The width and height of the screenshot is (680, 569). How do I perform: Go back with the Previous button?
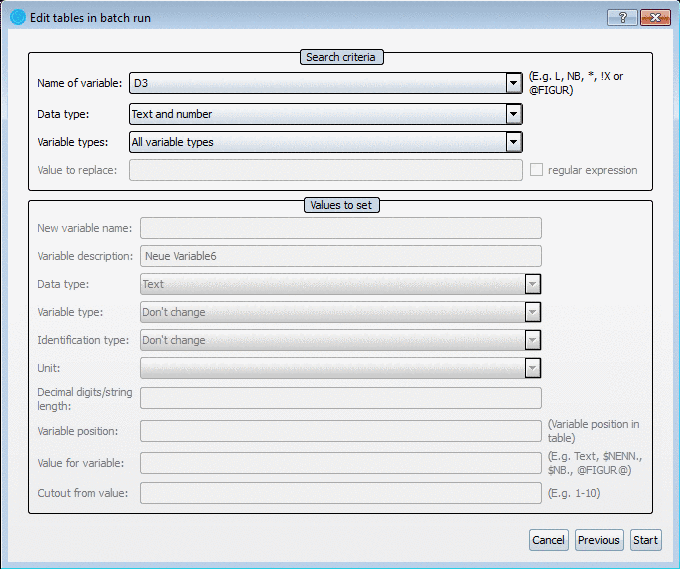point(598,540)
